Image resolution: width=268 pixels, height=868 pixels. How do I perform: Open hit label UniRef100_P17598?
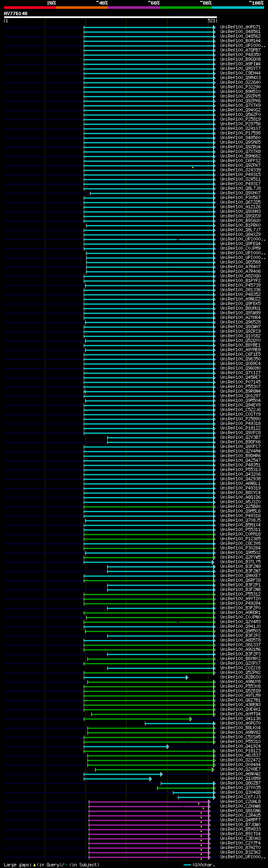tap(240, 133)
